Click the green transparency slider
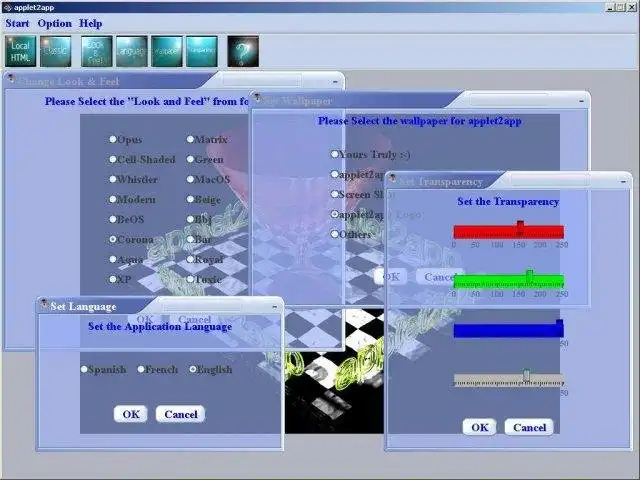640x480 pixels. (x=509, y=281)
